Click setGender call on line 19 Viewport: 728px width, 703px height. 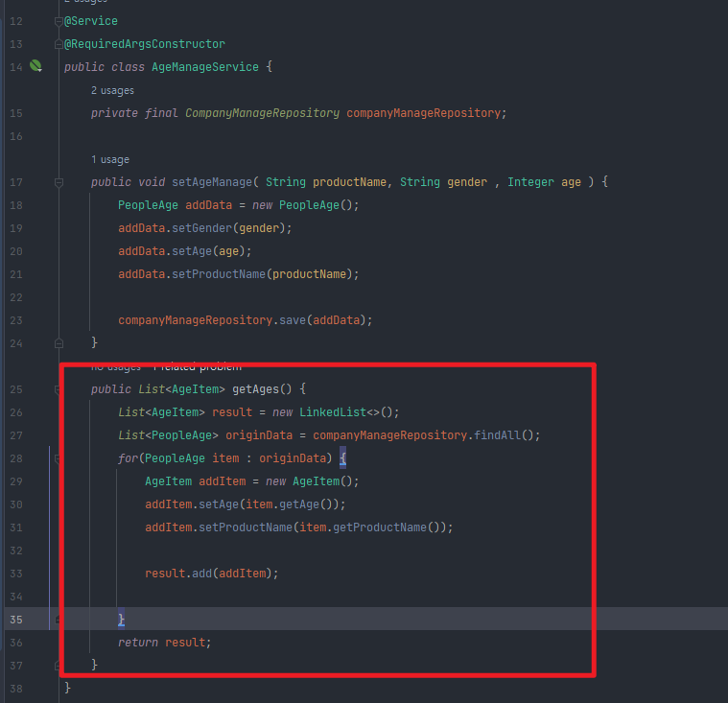pos(231,228)
